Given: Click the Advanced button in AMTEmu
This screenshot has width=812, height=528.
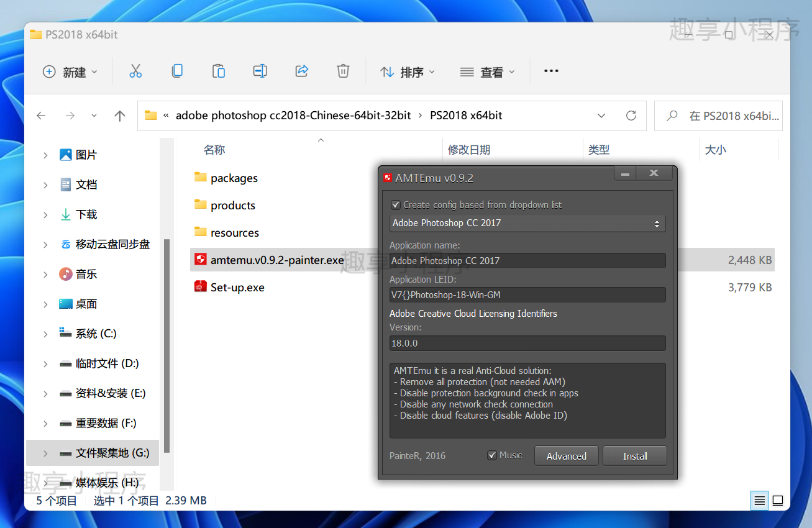Looking at the screenshot, I should click(x=566, y=456).
